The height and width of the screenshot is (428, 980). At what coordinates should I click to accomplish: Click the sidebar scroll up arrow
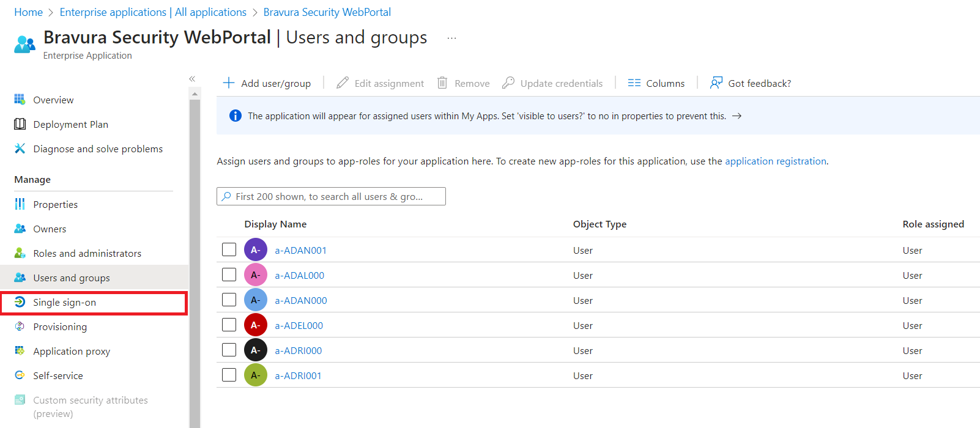coord(195,94)
